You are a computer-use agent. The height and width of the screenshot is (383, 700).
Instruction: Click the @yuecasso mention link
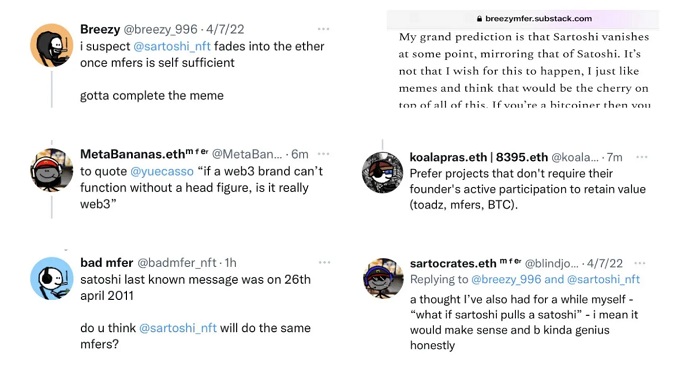tap(162, 171)
